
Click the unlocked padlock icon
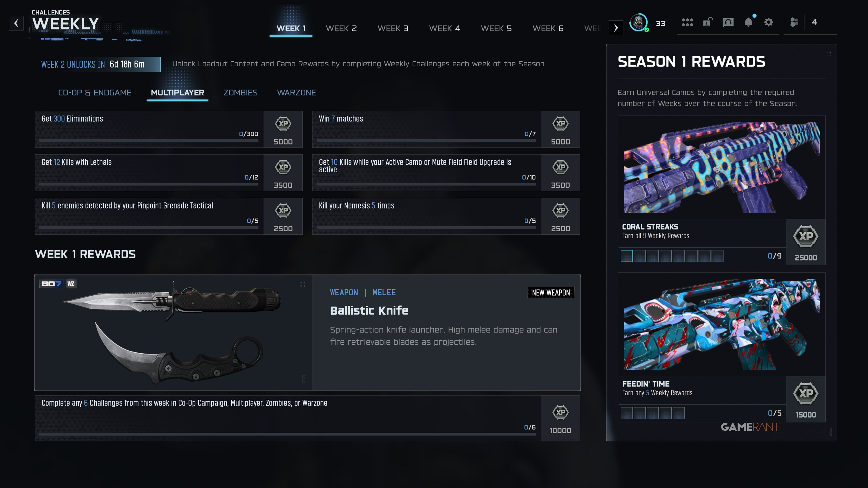coord(707,23)
